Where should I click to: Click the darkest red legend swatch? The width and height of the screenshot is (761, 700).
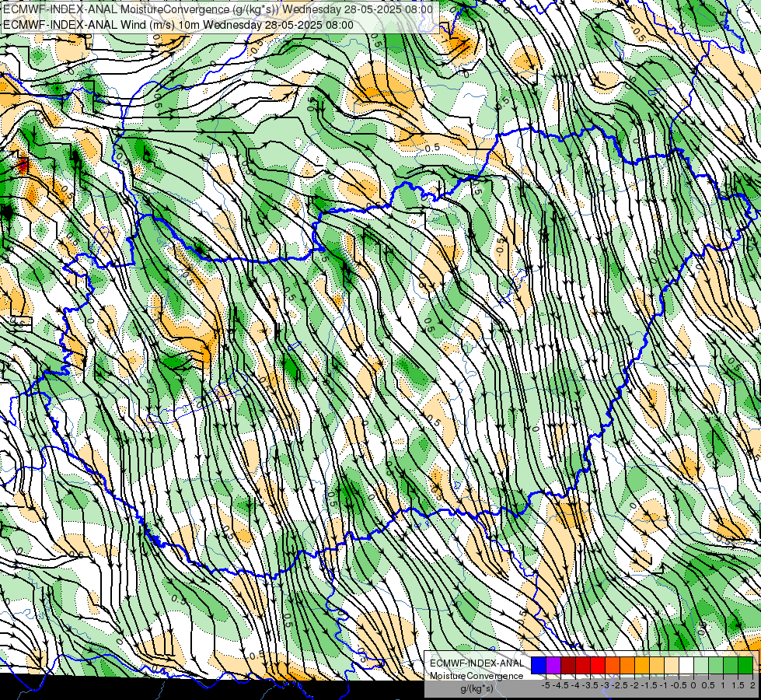[568, 666]
